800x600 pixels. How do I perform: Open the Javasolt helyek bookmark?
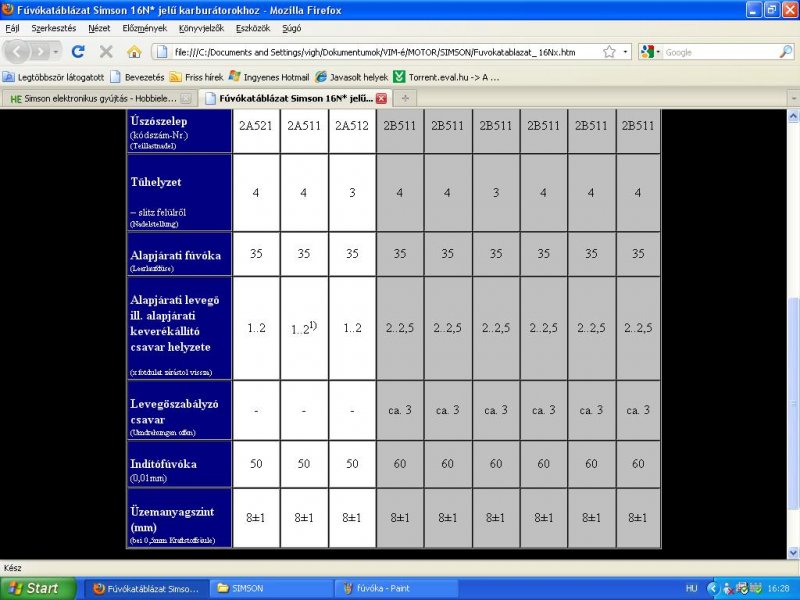pos(352,77)
